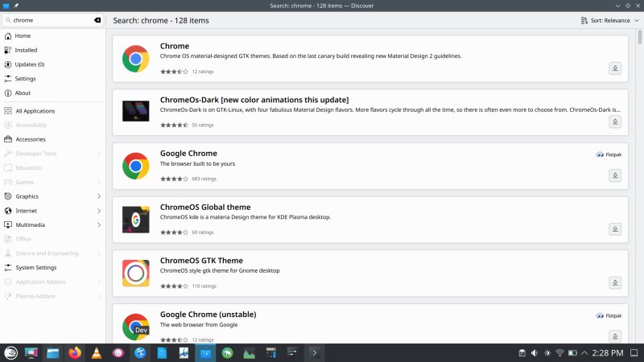Install Google Chrome (unstable) via download icon
Image resolution: width=644 pixels, height=362 pixels.
tap(615, 336)
